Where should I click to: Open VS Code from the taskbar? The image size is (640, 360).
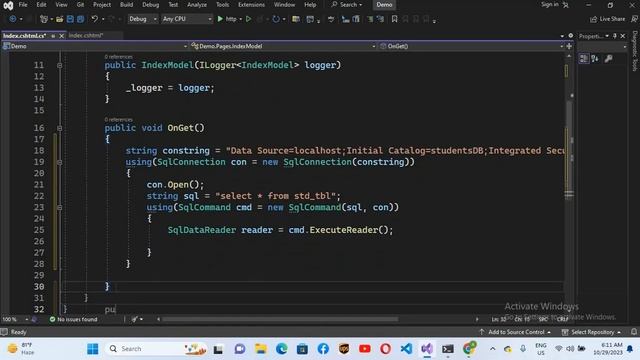point(406,349)
